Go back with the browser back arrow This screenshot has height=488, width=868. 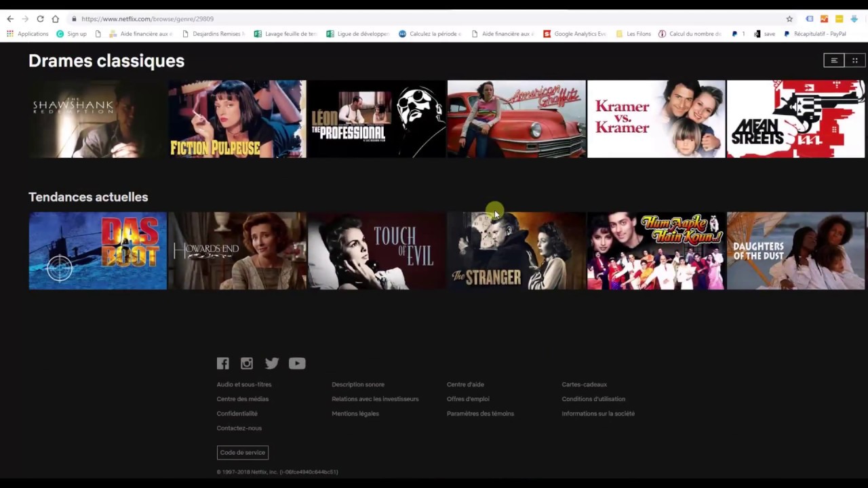tap(9, 19)
